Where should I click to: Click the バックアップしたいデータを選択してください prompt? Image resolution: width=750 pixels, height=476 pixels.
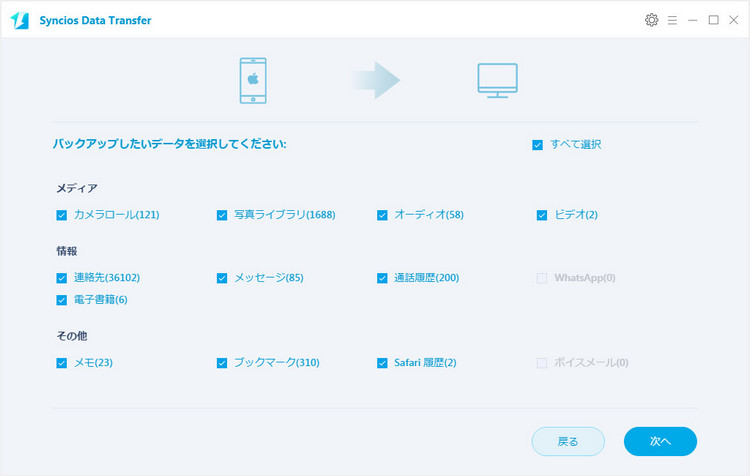pyautogui.click(x=170, y=144)
